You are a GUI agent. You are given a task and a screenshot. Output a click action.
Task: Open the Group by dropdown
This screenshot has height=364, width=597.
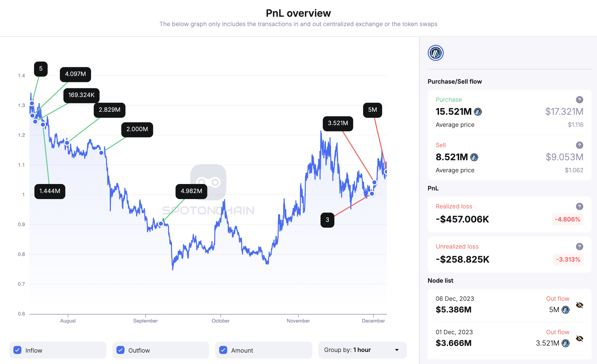click(362, 350)
